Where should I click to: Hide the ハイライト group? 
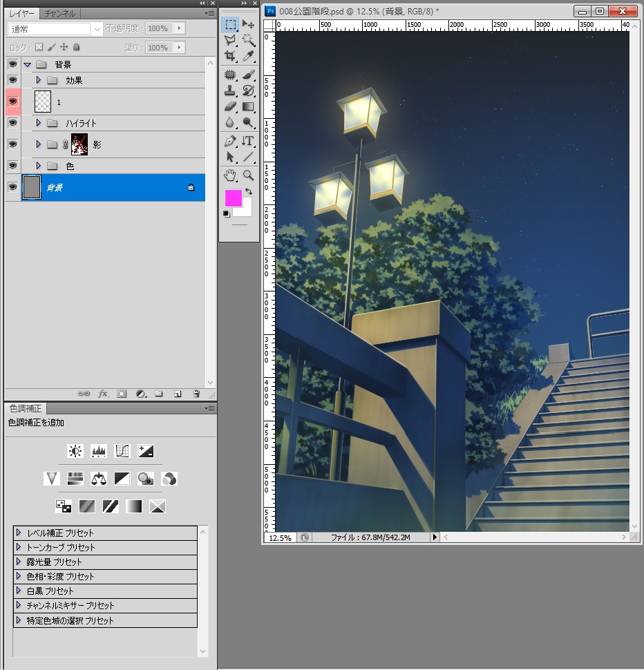pyautogui.click(x=13, y=123)
